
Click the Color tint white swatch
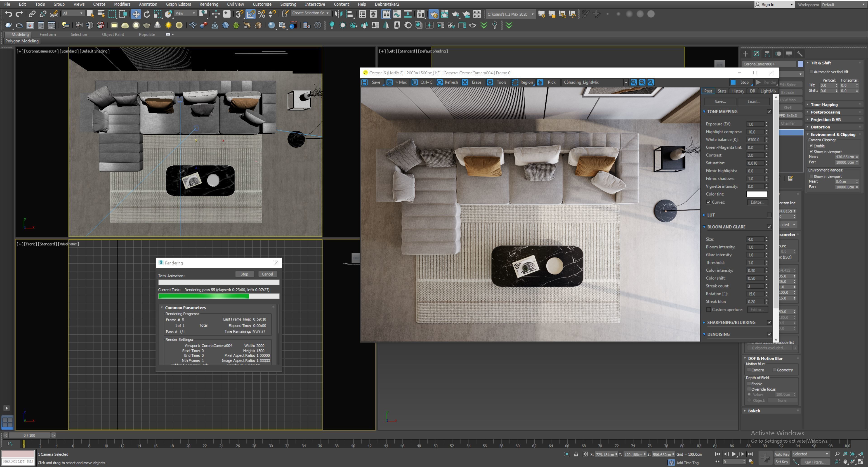coord(757,194)
